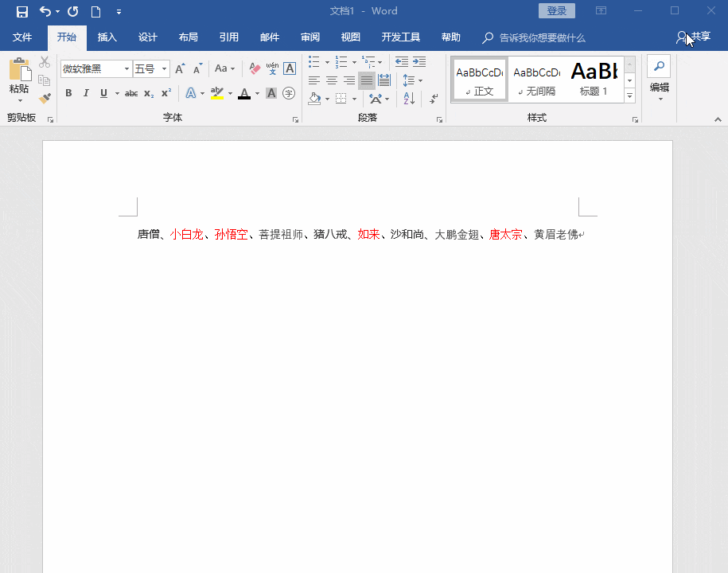This screenshot has height=573, width=728.
Task: Apply the yellow text highlight color
Action: [x=217, y=93]
